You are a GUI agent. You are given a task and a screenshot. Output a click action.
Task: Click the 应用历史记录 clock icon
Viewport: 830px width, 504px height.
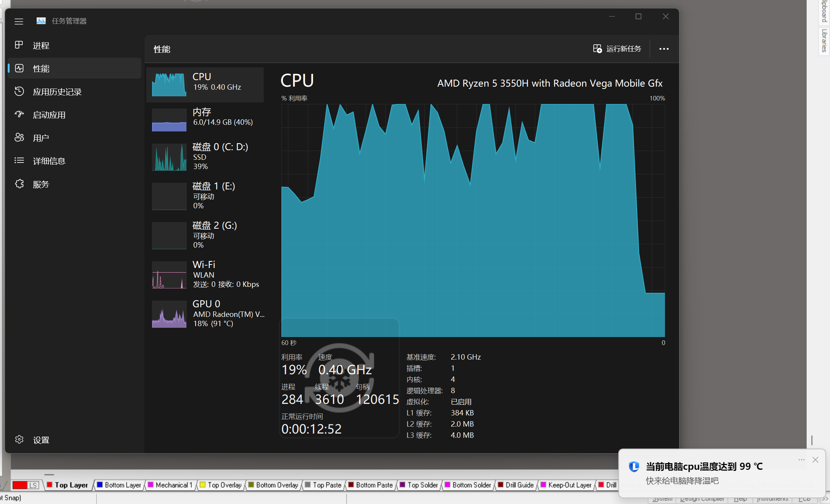pos(19,91)
